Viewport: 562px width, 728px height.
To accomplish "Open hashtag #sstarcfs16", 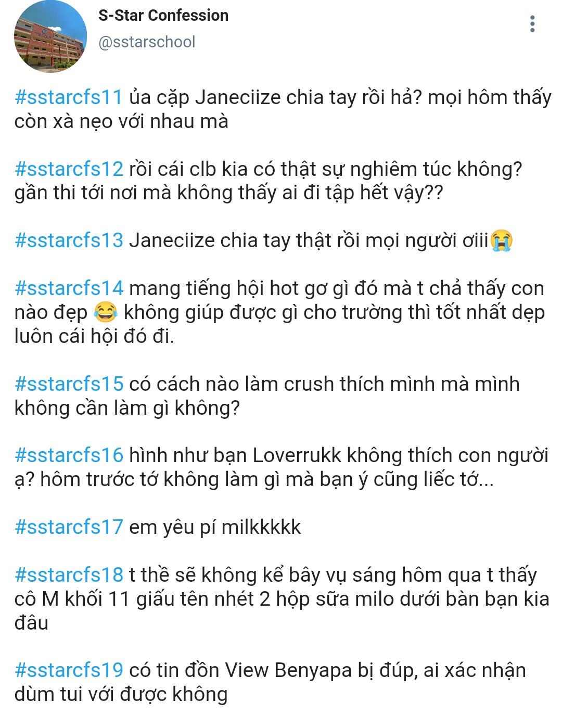I will point(69,455).
